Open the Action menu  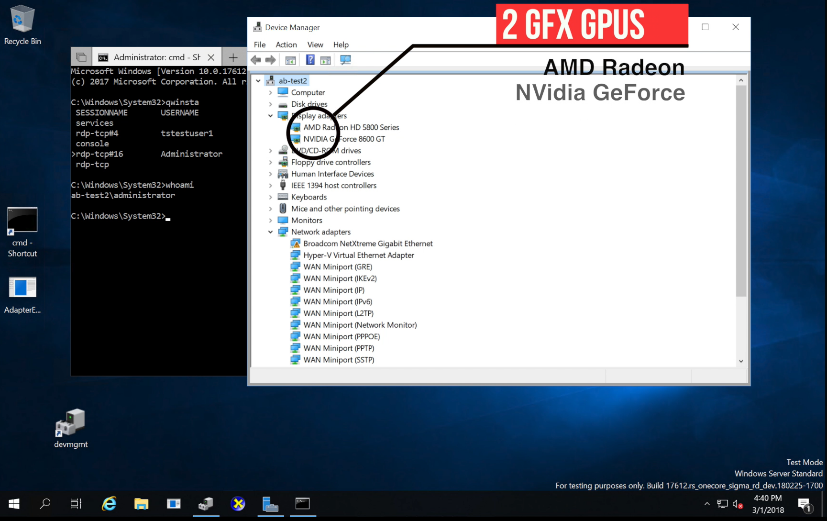click(x=286, y=45)
